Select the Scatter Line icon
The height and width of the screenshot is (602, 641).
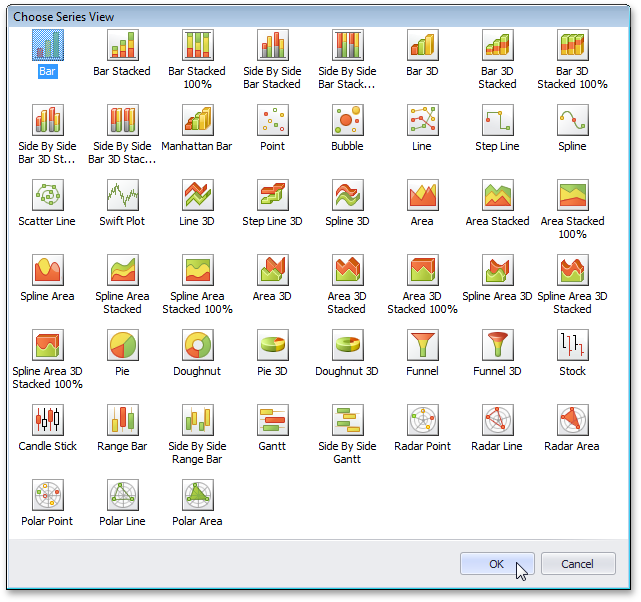click(x=48, y=195)
